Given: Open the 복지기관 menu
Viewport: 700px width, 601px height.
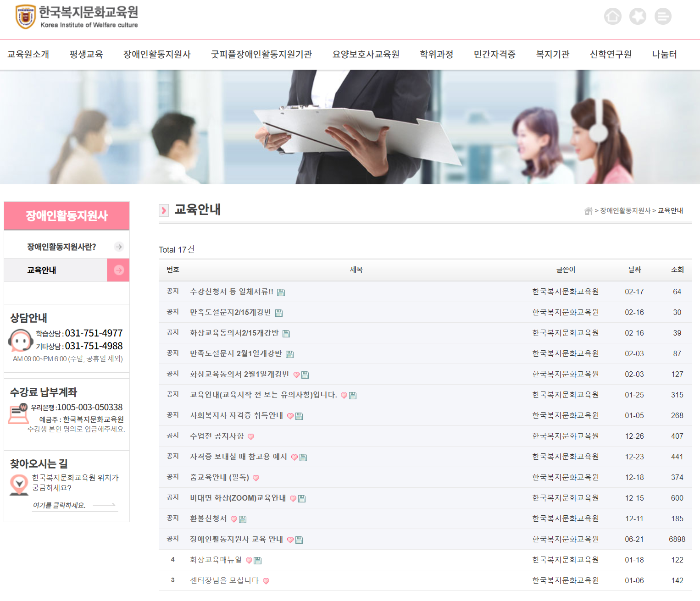Looking at the screenshot, I should pos(553,55).
